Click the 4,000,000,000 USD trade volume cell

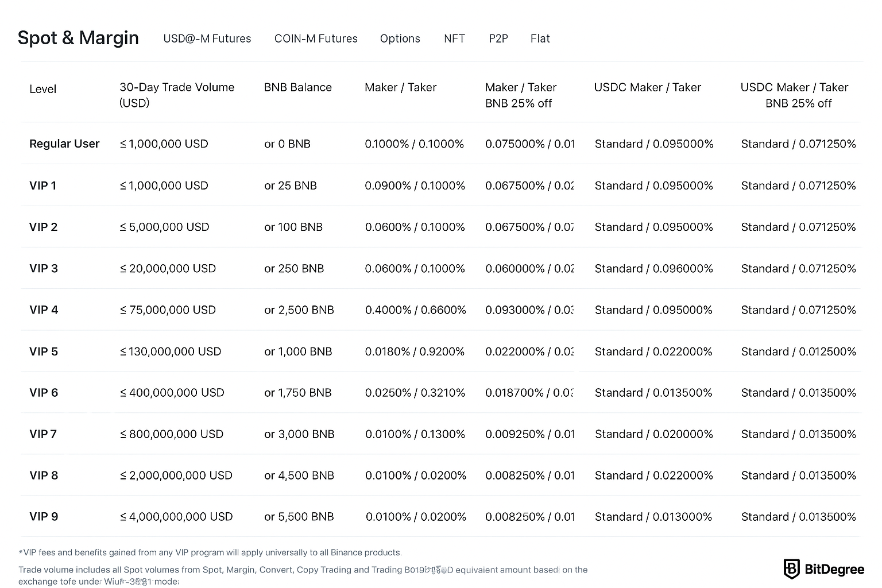coord(176,517)
